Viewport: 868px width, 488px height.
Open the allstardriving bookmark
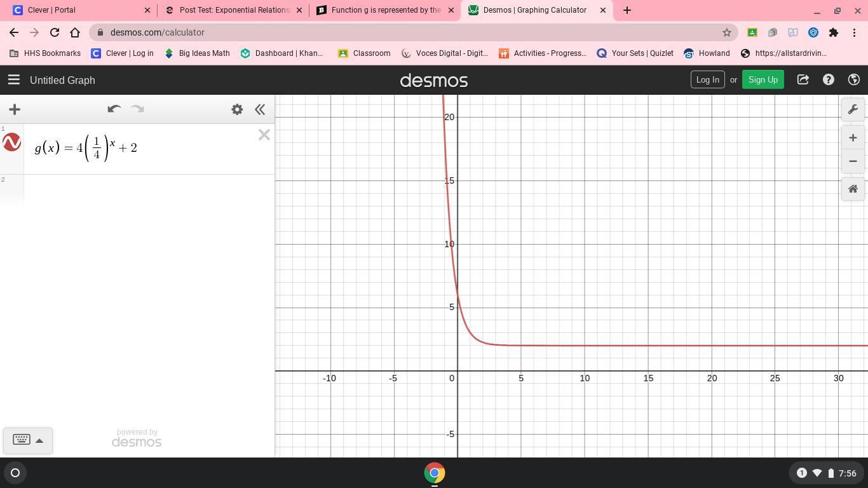click(x=784, y=53)
